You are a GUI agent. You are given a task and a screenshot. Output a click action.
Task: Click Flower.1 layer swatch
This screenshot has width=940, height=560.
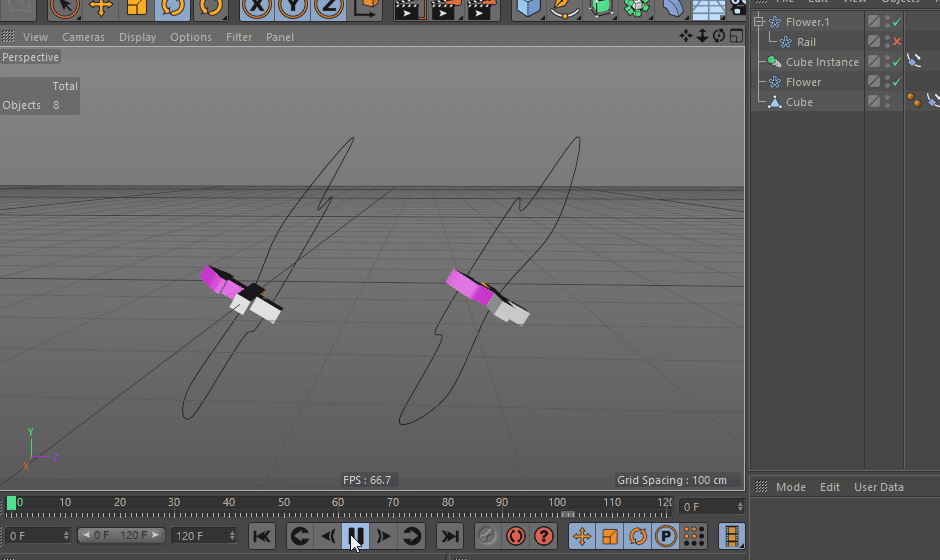click(874, 22)
